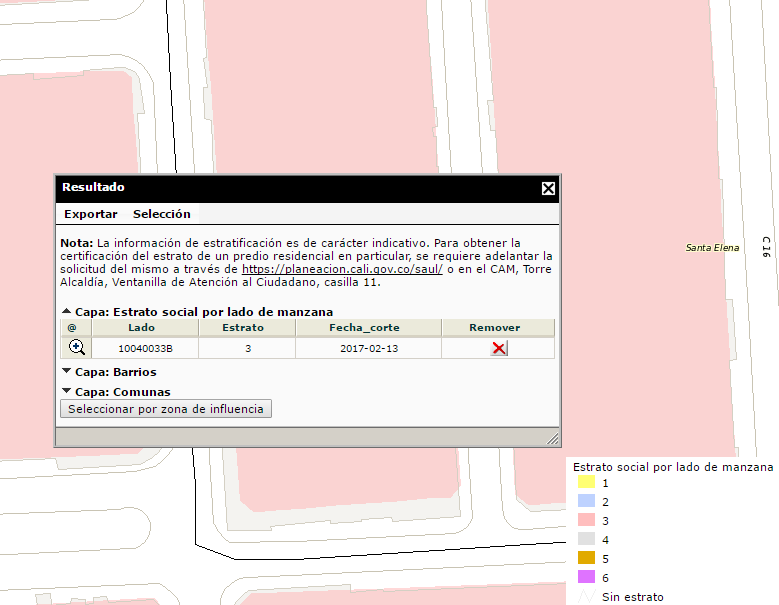779x605 pixels.
Task: Collapse Capa: Estrato social por lado de manzana
Action: pos(66,312)
